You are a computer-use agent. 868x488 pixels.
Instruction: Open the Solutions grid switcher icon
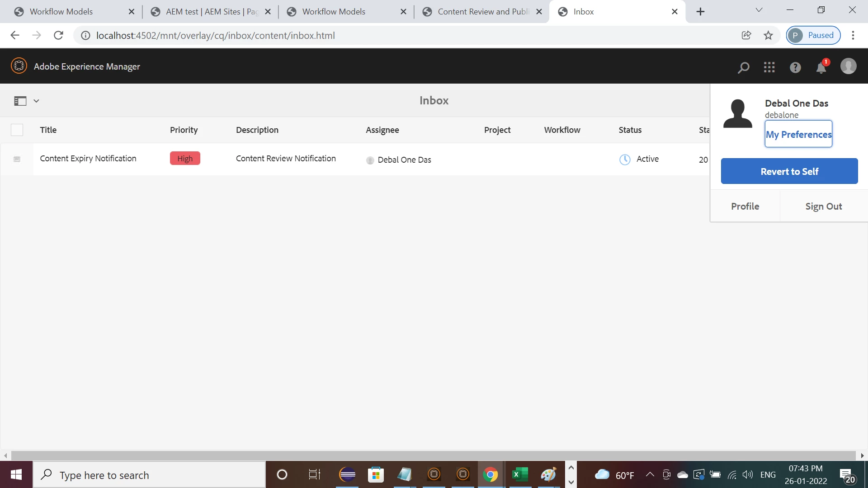[769, 67]
